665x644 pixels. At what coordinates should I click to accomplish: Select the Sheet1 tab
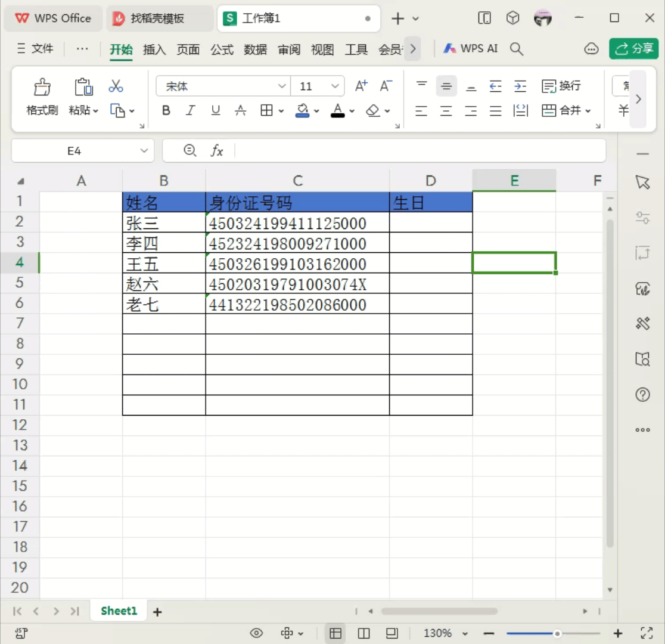click(119, 611)
